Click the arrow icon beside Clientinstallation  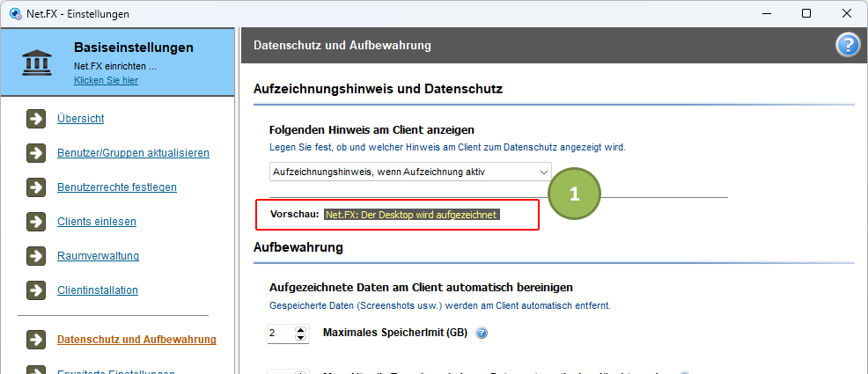36,290
